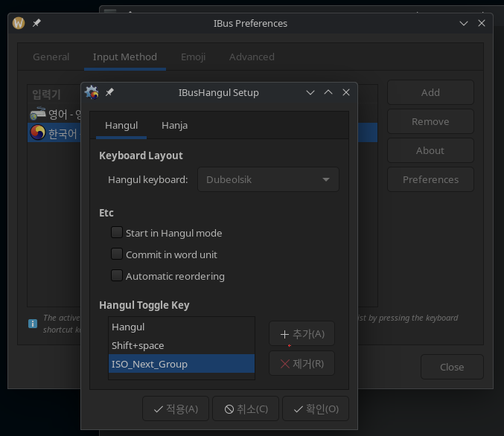Viewport: 504px width, 436px height.
Task: Enable Automatic reordering
Action: click(x=117, y=275)
